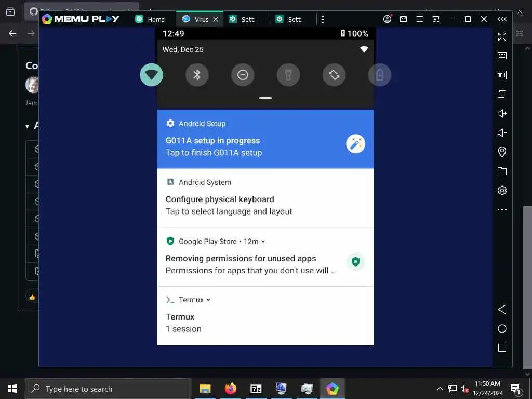532x399 pixels.
Task: Open MEmu multi-instance manager icon
Action: (x=502, y=94)
